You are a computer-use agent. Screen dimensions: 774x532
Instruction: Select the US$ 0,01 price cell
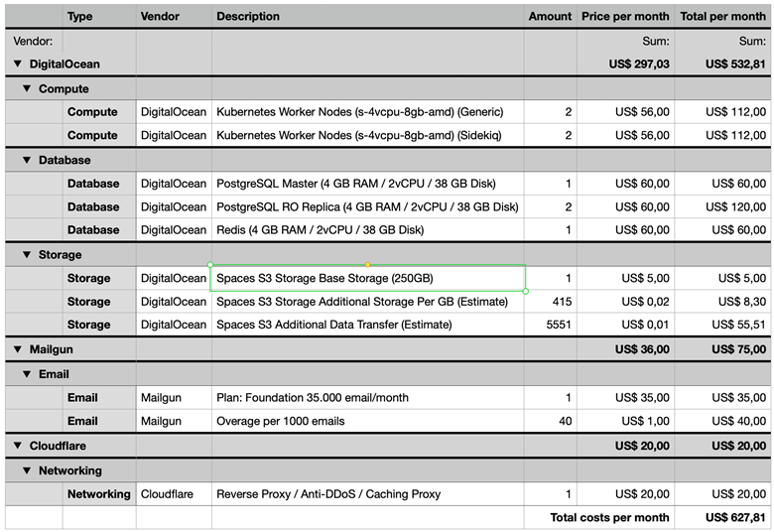tap(625, 325)
